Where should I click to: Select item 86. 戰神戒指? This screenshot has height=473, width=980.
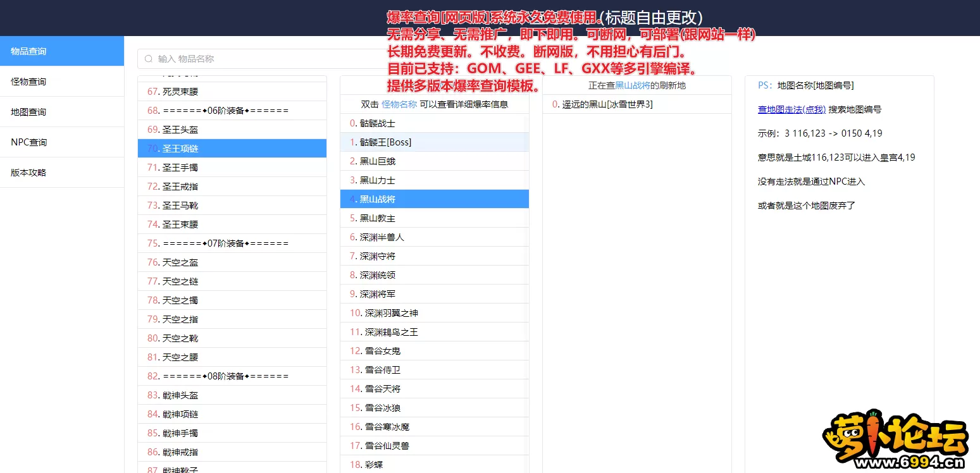tap(232, 452)
